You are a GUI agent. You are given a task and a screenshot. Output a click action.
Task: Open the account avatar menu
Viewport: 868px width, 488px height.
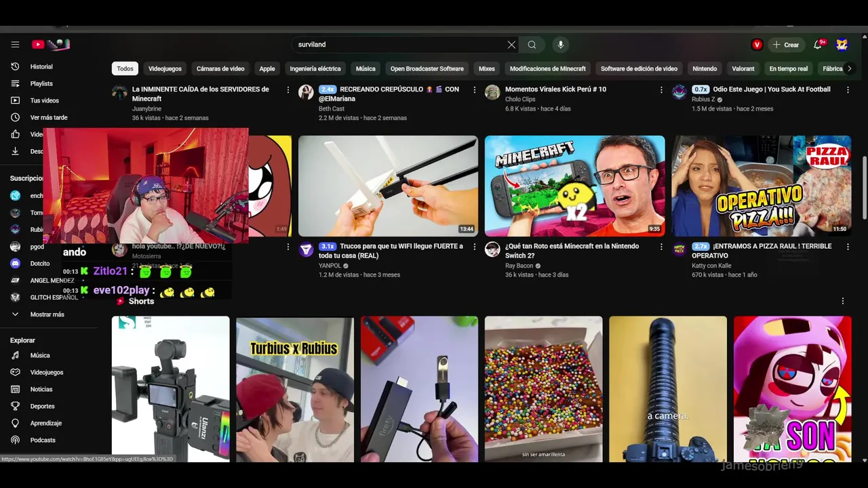842,45
